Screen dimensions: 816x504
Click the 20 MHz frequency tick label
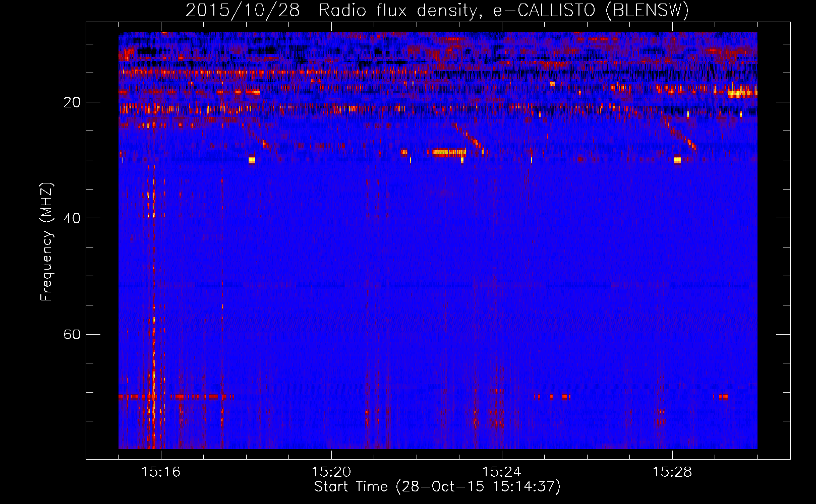[72, 102]
